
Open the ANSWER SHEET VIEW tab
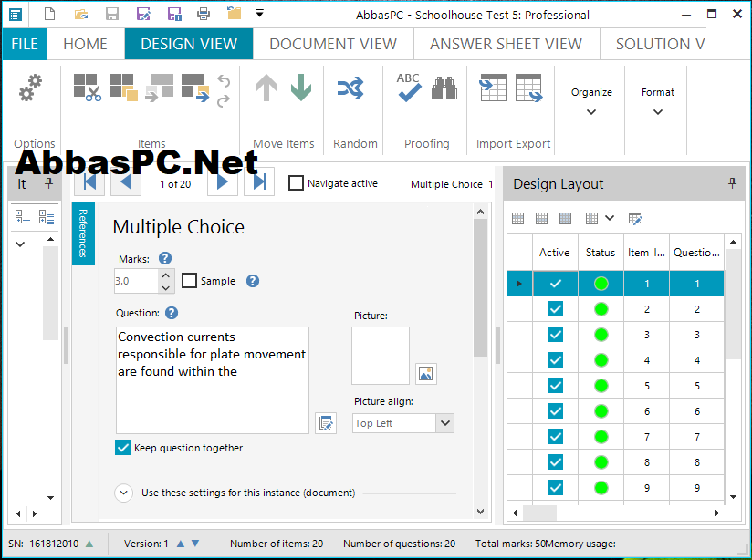pyautogui.click(x=506, y=44)
